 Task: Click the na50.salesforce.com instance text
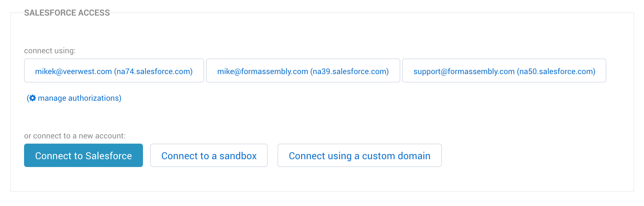(556, 71)
